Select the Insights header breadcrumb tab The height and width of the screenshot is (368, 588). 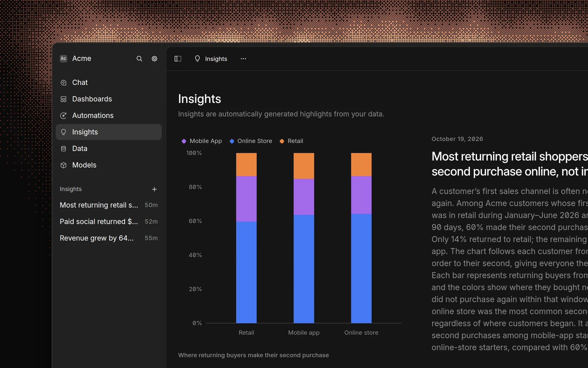tap(211, 59)
